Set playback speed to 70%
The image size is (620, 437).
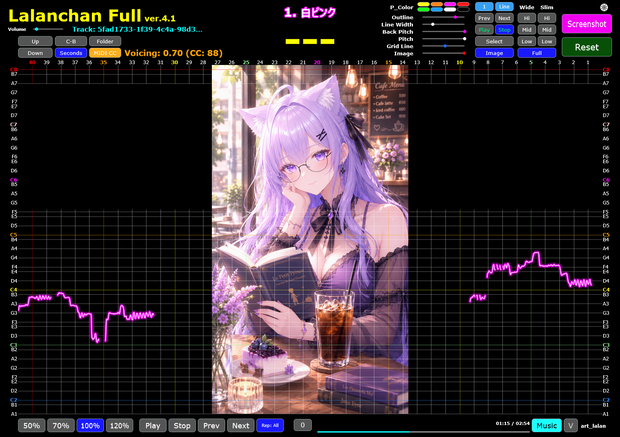click(x=61, y=426)
